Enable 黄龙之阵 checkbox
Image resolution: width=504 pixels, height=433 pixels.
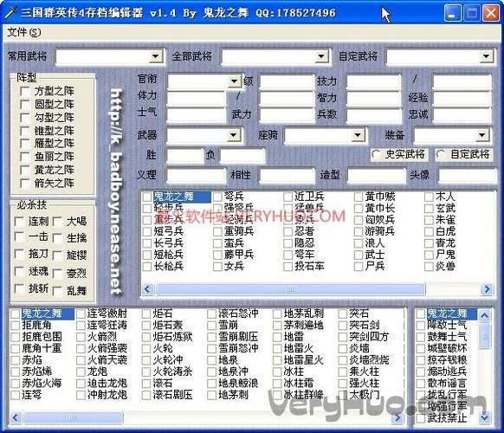pyautogui.click(x=25, y=170)
